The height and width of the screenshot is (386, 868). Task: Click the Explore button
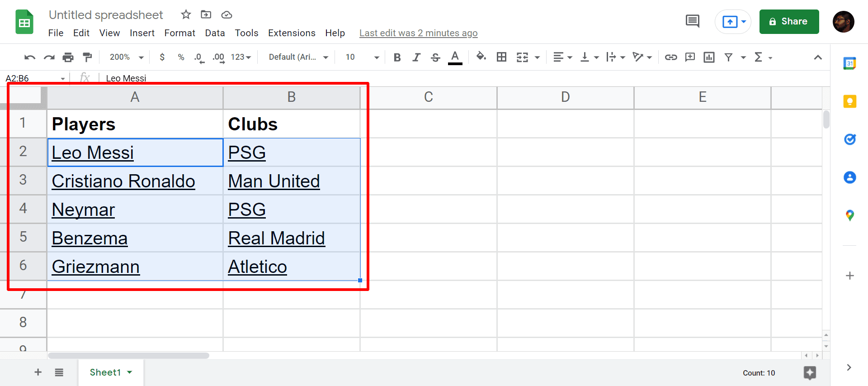point(810,373)
